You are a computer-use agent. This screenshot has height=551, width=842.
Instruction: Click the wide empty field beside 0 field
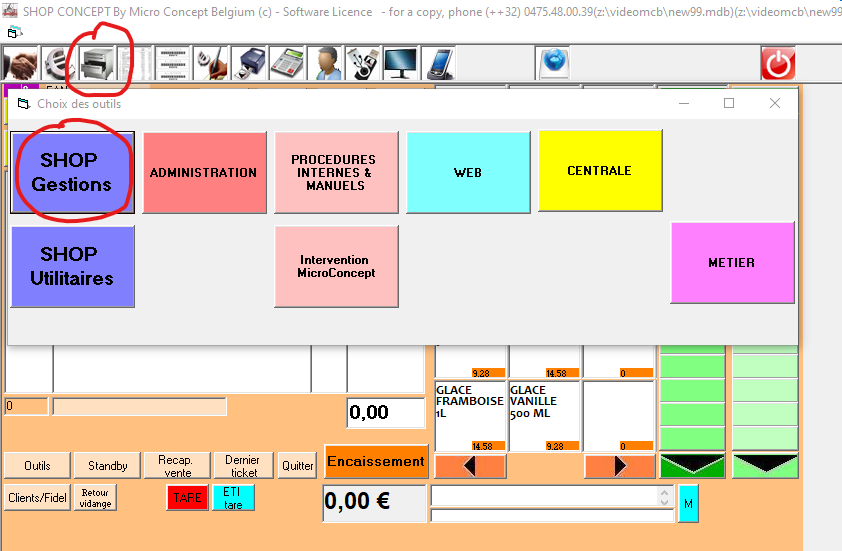[140, 407]
